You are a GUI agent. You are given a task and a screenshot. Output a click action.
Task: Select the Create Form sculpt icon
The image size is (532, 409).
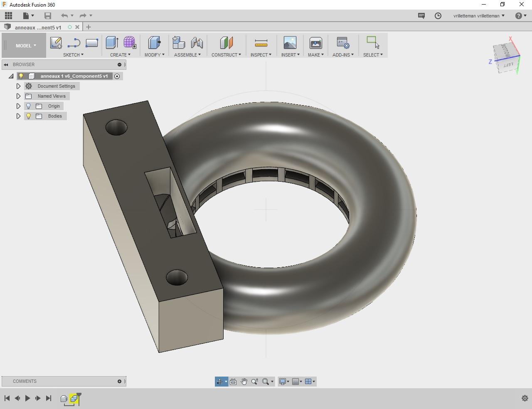130,43
